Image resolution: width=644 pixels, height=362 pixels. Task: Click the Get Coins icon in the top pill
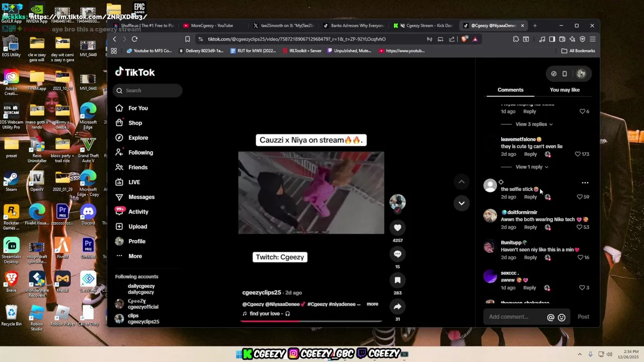click(x=553, y=74)
